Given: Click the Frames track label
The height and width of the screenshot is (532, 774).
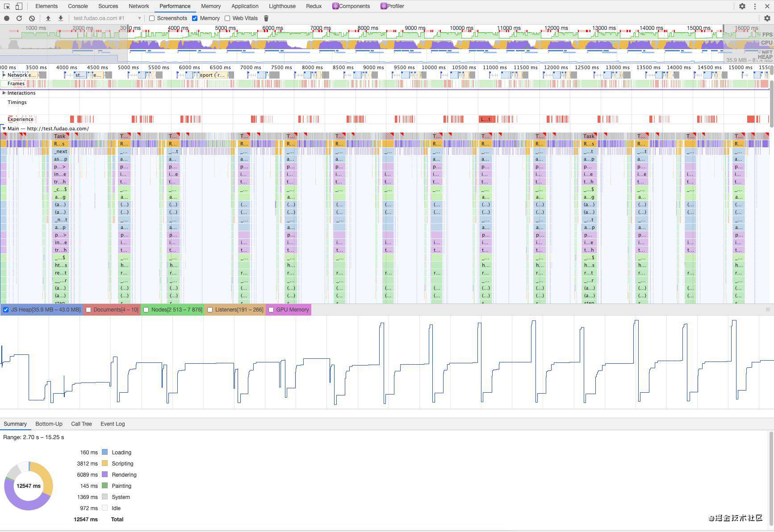Looking at the screenshot, I should pos(16,83).
